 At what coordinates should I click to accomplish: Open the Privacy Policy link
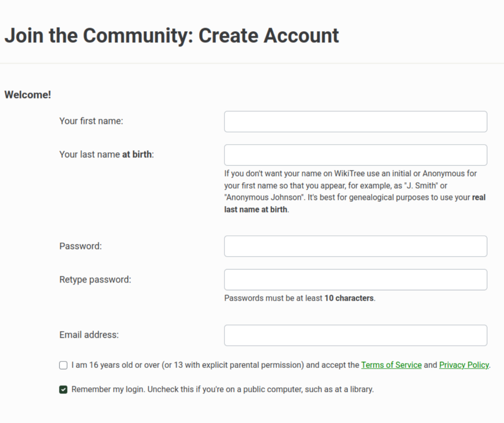tap(464, 365)
